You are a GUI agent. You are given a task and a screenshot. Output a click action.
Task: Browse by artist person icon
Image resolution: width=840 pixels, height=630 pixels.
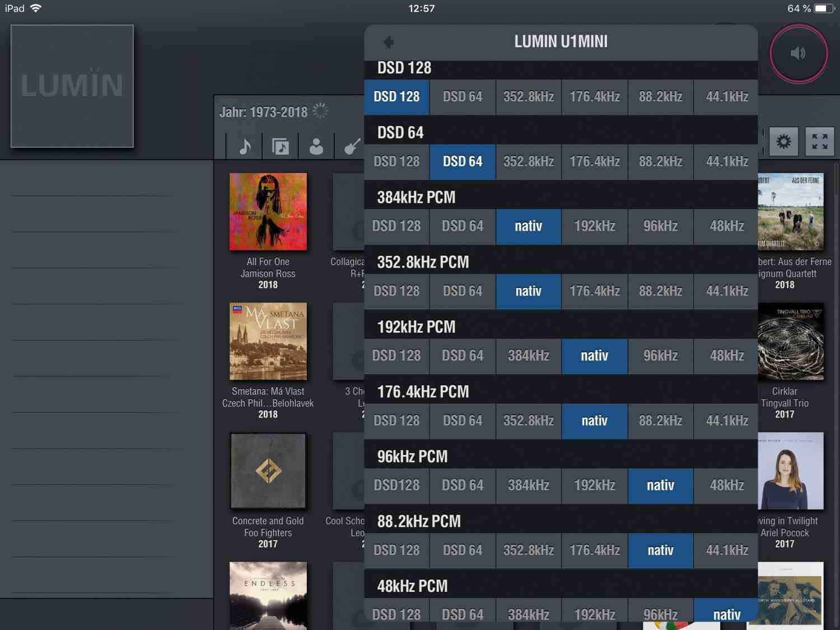316,147
